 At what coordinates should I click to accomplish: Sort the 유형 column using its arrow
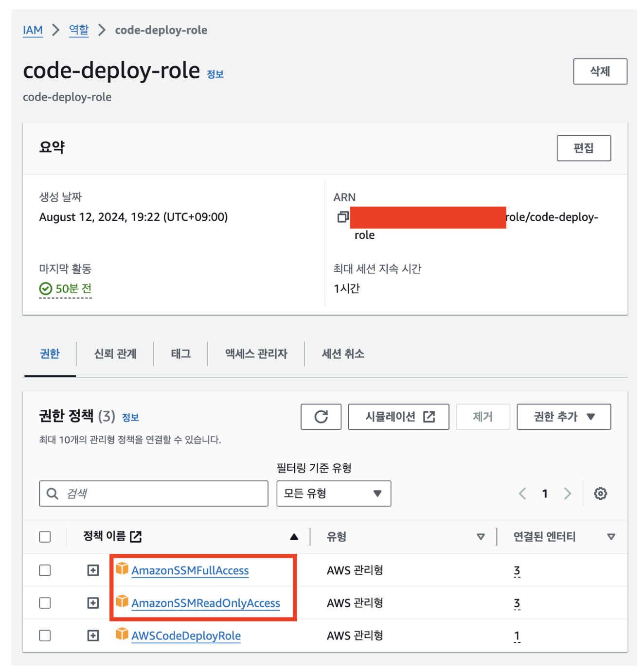[481, 537]
